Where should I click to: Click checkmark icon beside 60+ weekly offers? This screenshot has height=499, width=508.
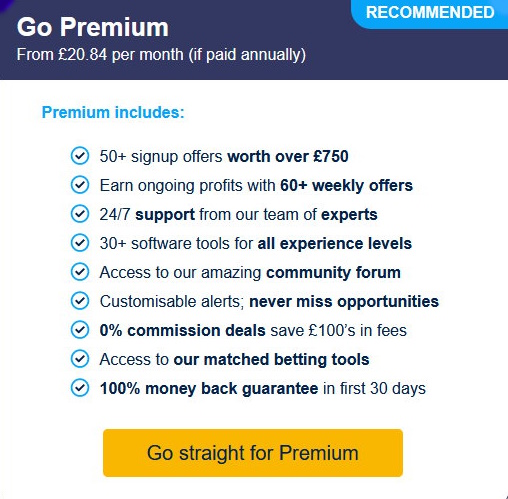pos(80,185)
